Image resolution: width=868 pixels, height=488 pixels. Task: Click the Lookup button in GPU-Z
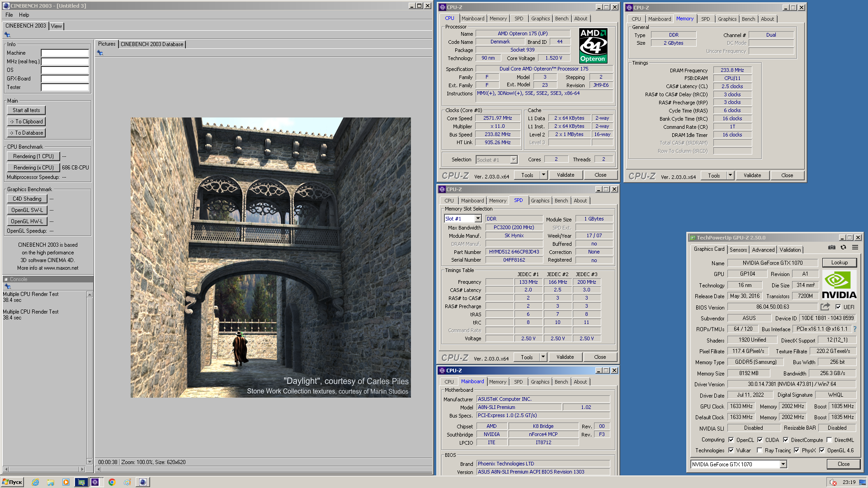tap(839, 263)
